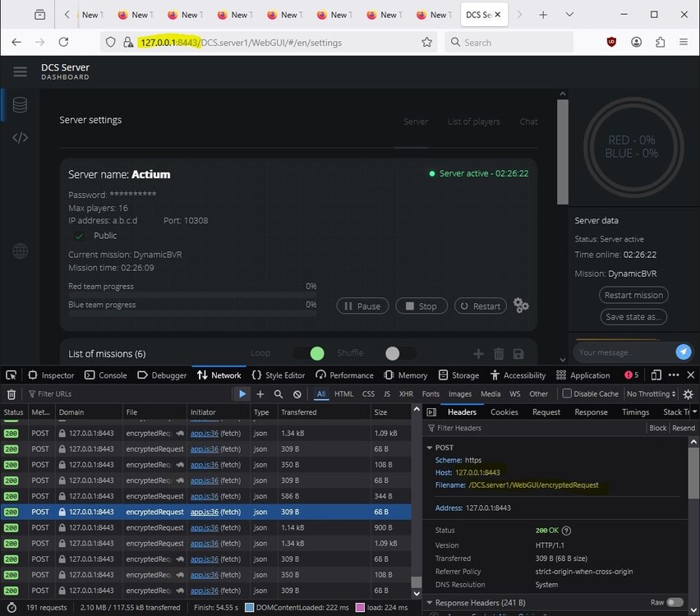700x616 pixels.
Task: Toggle the Shuffle missions switch
Action: pyautogui.click(x=399, y=353)
